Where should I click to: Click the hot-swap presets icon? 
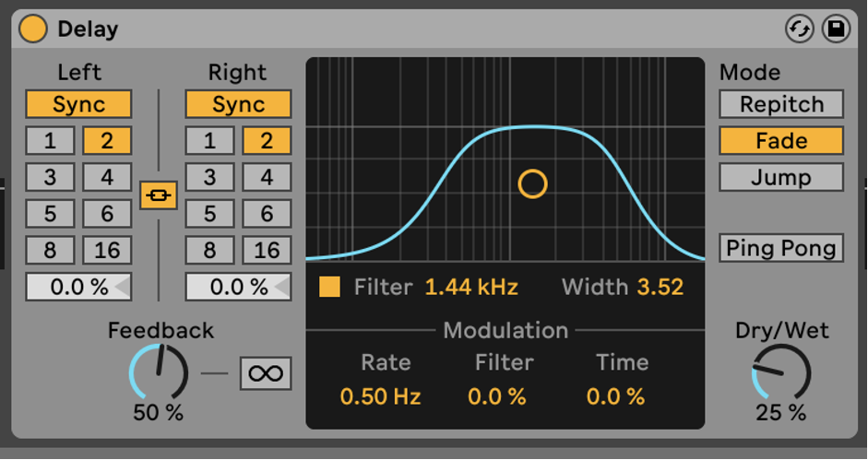(x=800, y=29)
